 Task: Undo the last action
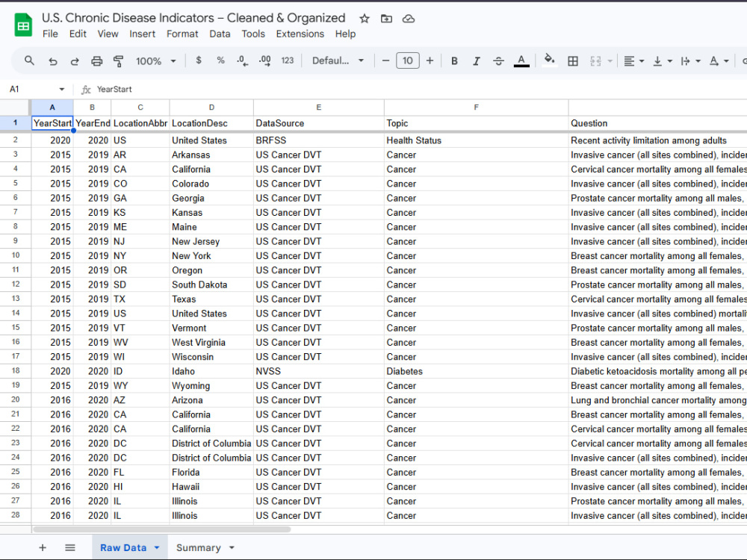pos(52,61)
